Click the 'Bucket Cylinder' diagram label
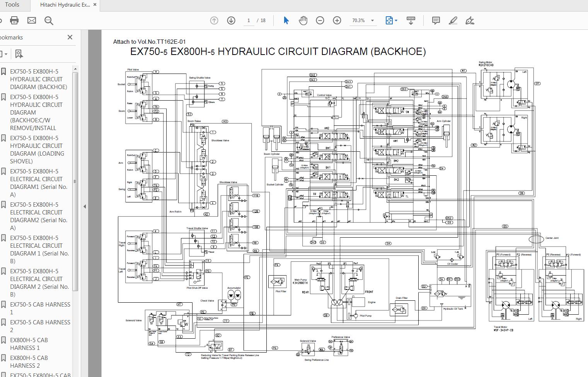Viewport: 588px width, 377px height. (275, 185)
